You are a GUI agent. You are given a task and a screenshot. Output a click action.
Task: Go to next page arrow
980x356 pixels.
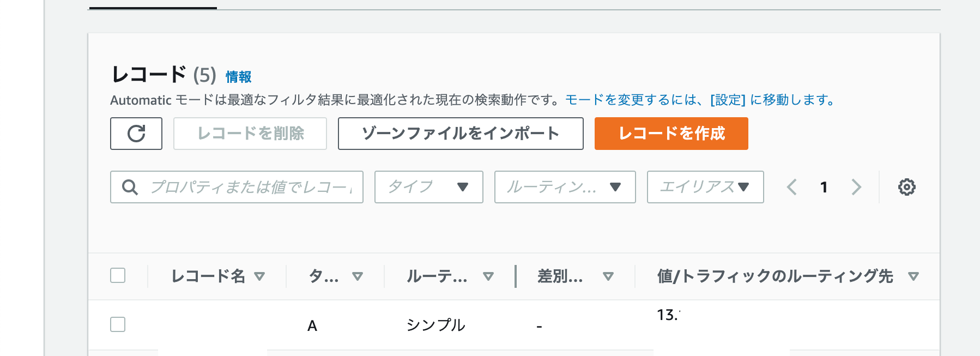(856, 187)
